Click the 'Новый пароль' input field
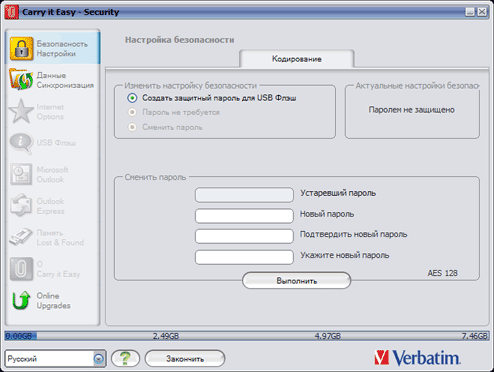The width and height of the screenshot is (494, 372). 244,216
